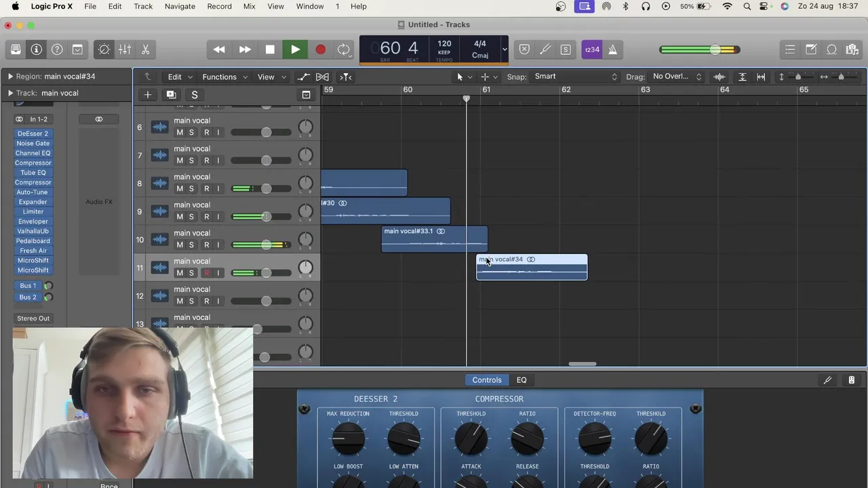Click the Fast Forward transport button
The width and height of the screenshot is (868, 488).
tap(245, 49)
